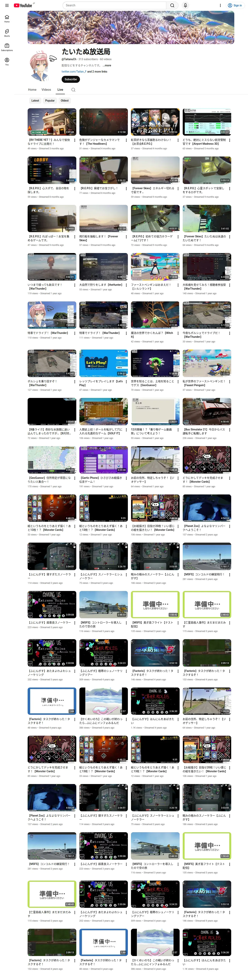This screenshot has width=248, height=980.
Task: Click the @TaitanuCh channel handle
Action: pos(69,59)
